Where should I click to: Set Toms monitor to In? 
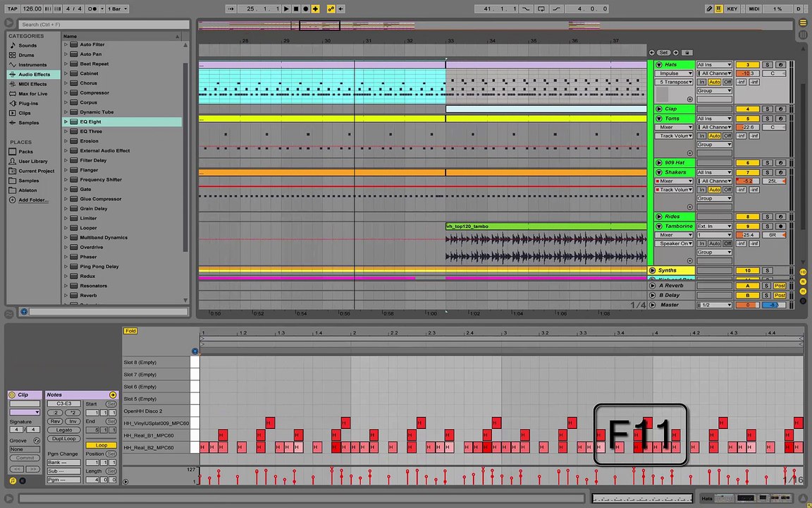[x=702, y=135]
